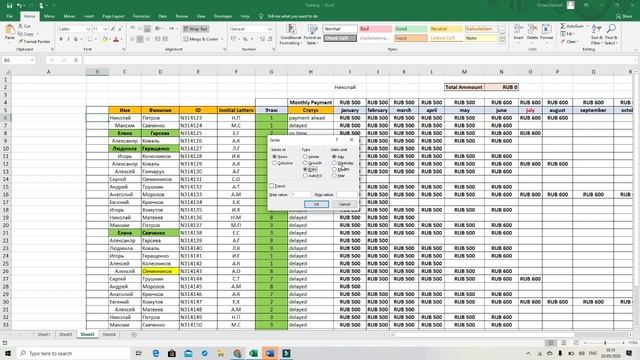Switch to the Sheet4 worksheet tab
The width and height of the screenshot is (640, 360).
(109, 335)
